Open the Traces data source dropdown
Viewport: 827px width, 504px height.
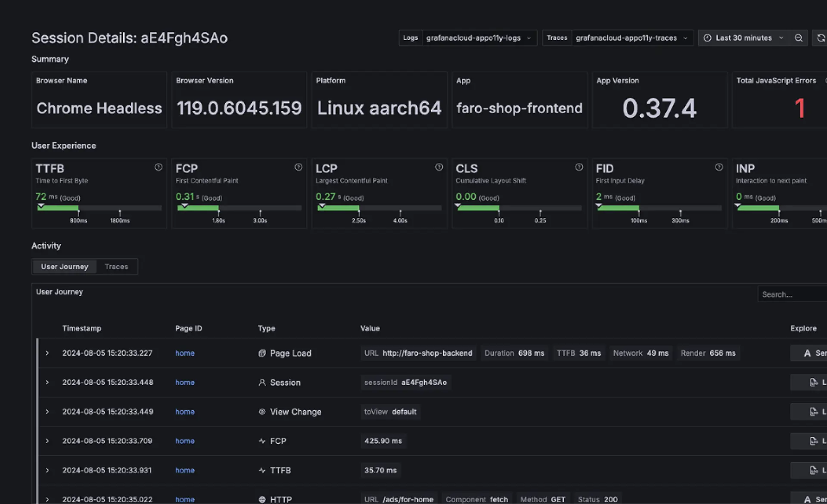pyautogui.click(x=632, y=38)
